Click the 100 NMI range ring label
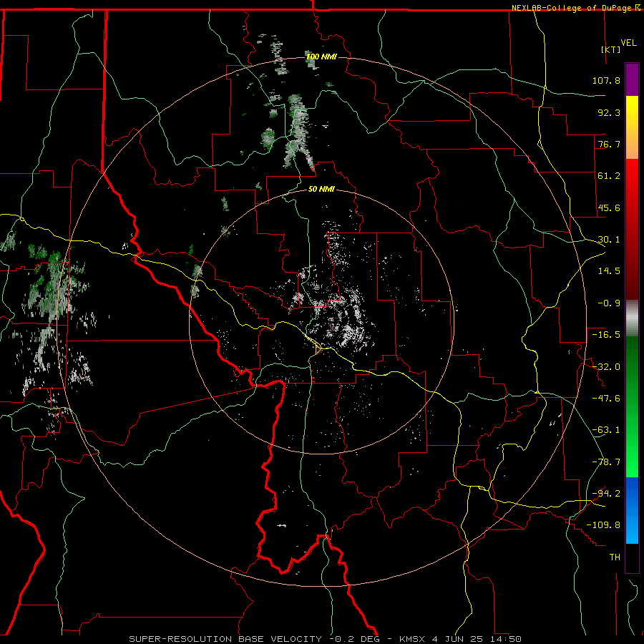The image size is (644, 644). coord(321,57)
